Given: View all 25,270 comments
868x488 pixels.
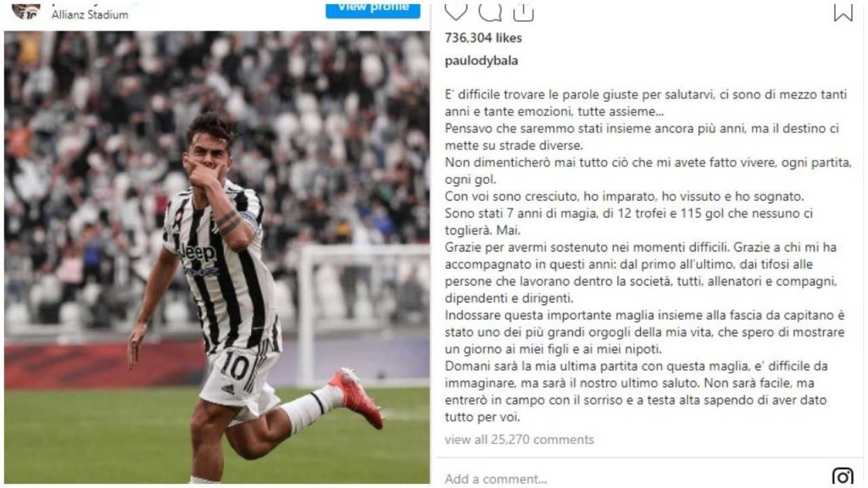Looking at the screenshot, I should (520, 440).
